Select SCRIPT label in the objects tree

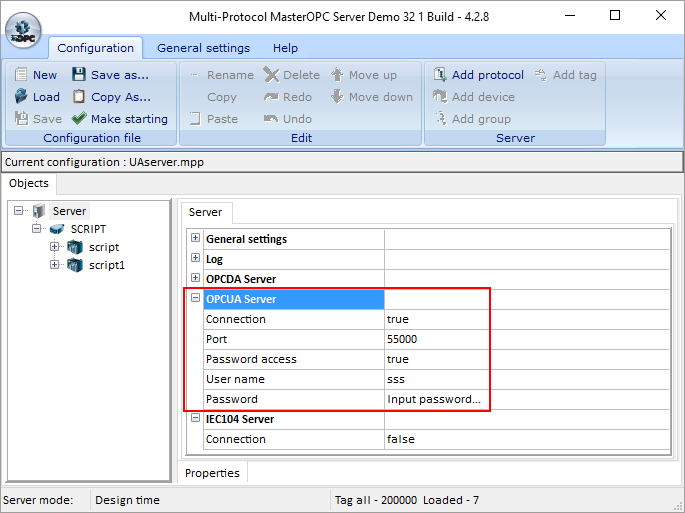tap(88, 229)
